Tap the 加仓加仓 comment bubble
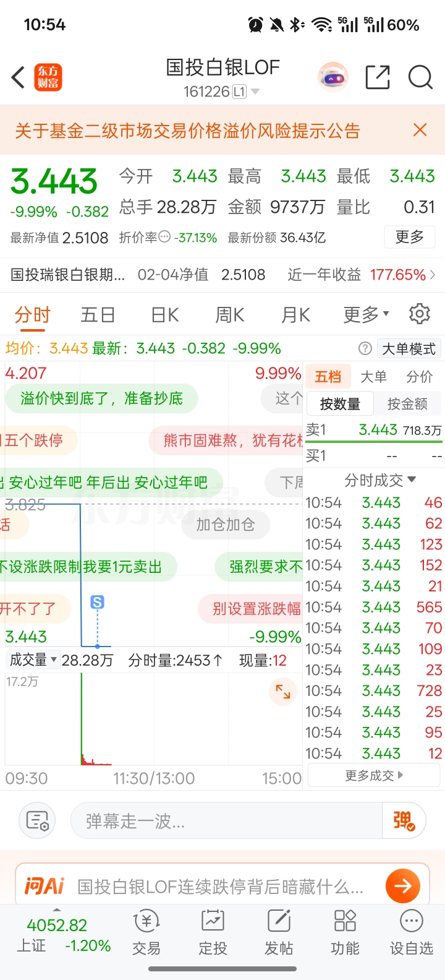 click(226, 525)
